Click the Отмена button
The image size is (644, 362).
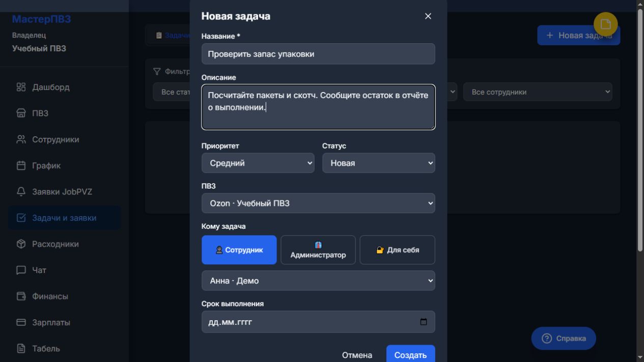(357, 355)
